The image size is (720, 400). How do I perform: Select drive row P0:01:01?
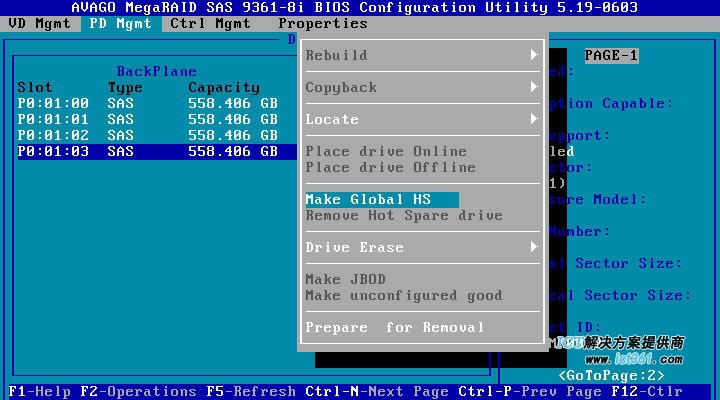(148, 119)
